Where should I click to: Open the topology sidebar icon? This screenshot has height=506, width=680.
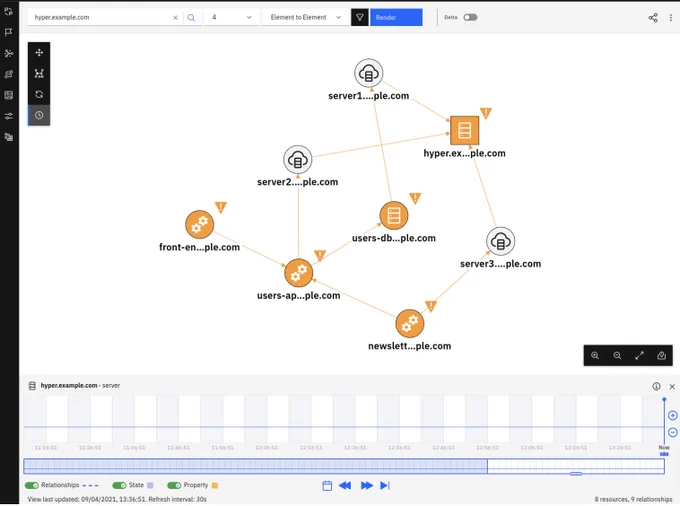pyautogui.click(x=9, y=53)
